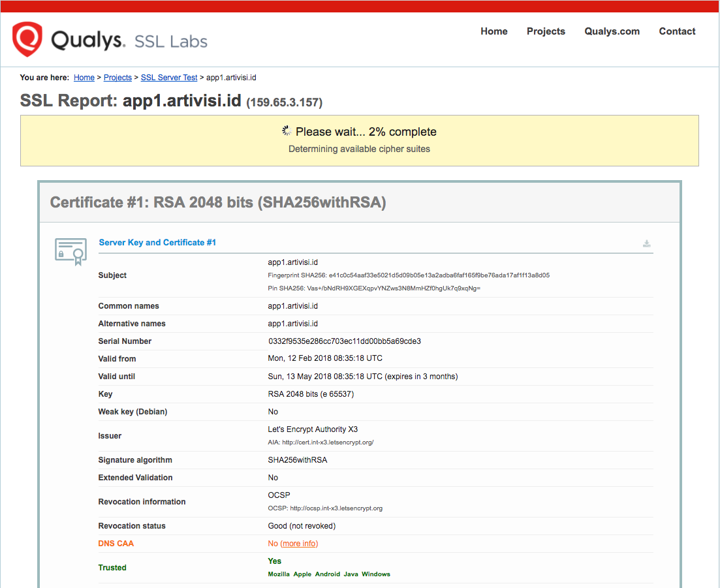This screenshot has height=588, width=720.
Task: Click the Common names value app1.artivisi.id
Action: point(293,305)
